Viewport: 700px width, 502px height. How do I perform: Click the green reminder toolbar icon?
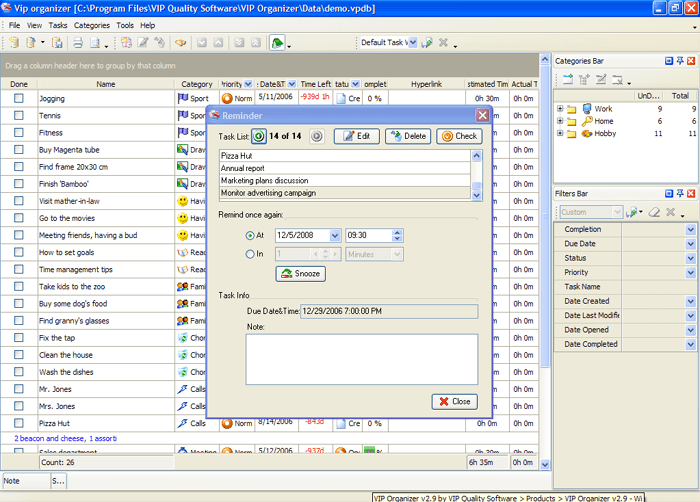(277, 43)
